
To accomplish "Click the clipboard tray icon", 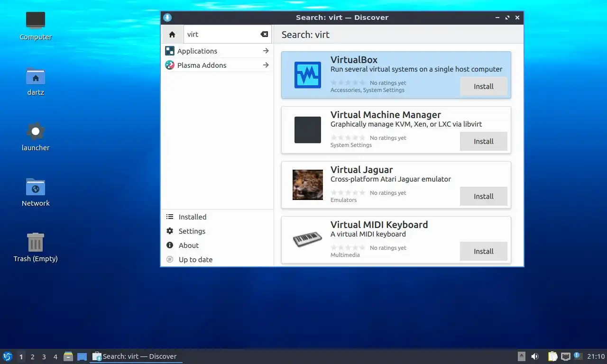I will tap(552, 356).
